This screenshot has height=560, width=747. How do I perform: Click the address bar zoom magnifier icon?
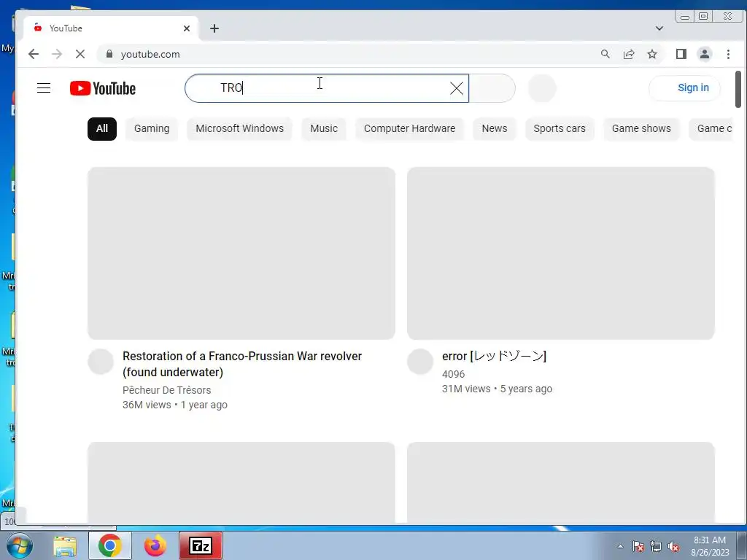point(605,54)
